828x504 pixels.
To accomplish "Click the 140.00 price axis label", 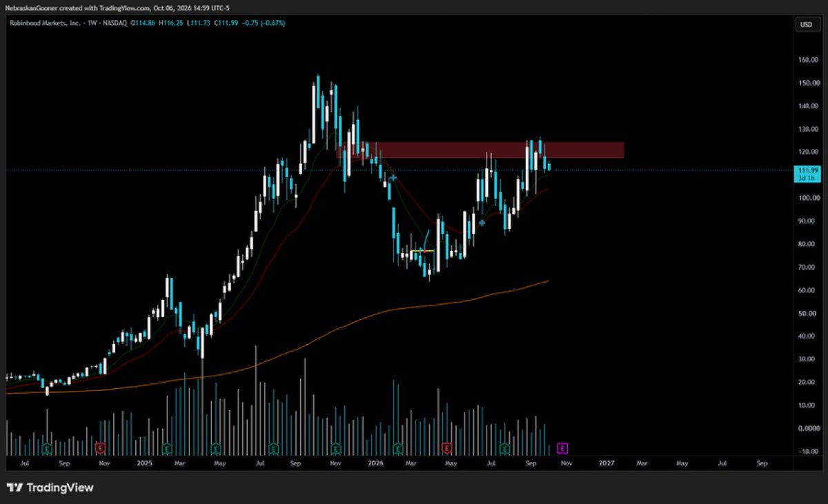I will [x=807, y=106].
